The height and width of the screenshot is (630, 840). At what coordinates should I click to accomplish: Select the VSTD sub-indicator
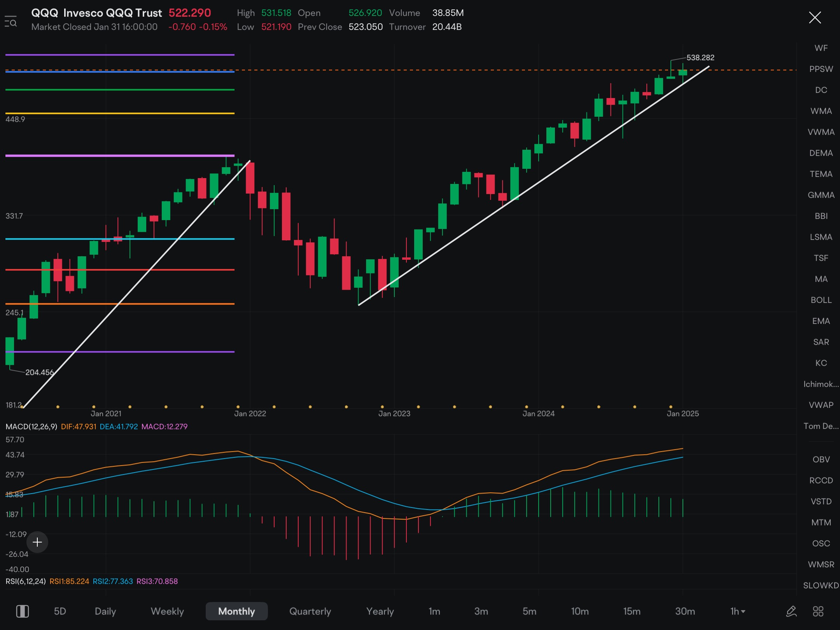click(x=821, y=501)
